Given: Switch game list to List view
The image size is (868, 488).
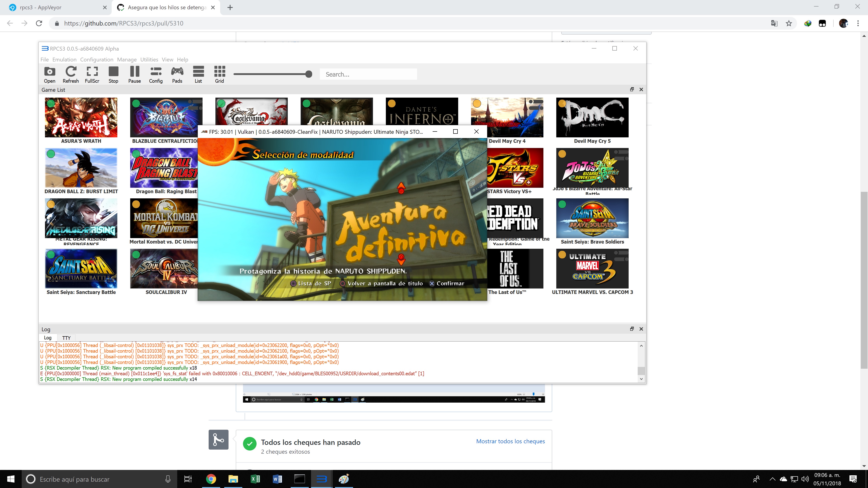Looking at the screenshot, I should pyautogui.click(x=198, y=74).
